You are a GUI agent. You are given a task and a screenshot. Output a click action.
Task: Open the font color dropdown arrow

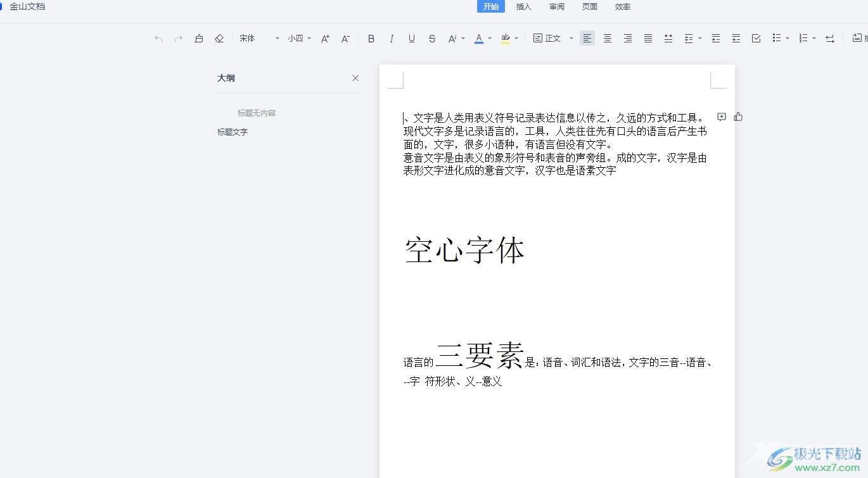(x=490, y=39)
